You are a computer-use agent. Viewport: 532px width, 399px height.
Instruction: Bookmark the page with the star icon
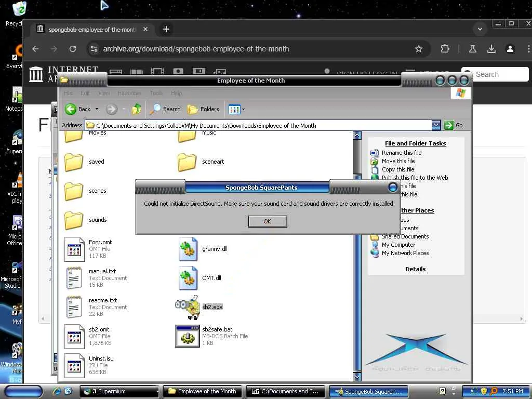pos(419,49)
